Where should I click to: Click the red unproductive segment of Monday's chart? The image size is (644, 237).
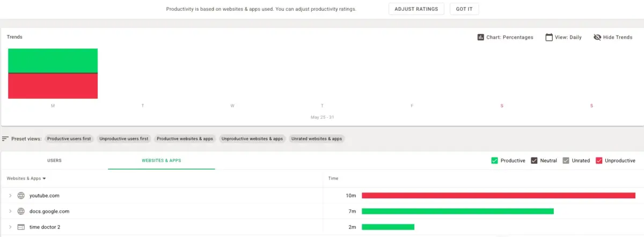click(x=53, y=86)
